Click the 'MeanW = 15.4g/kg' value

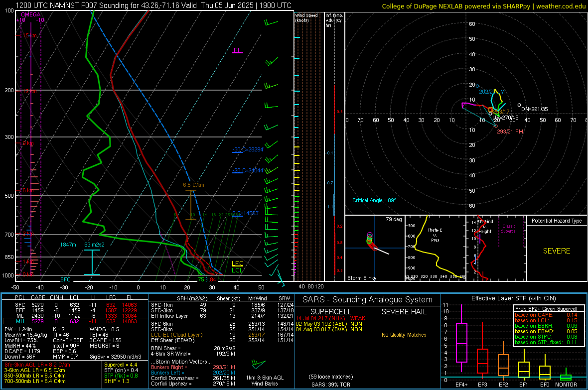25,335
